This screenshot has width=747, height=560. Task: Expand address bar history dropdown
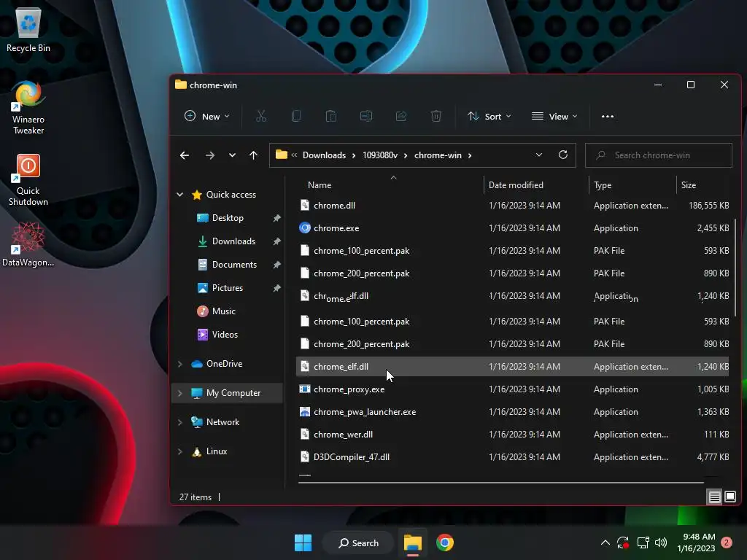pos(539,155)
